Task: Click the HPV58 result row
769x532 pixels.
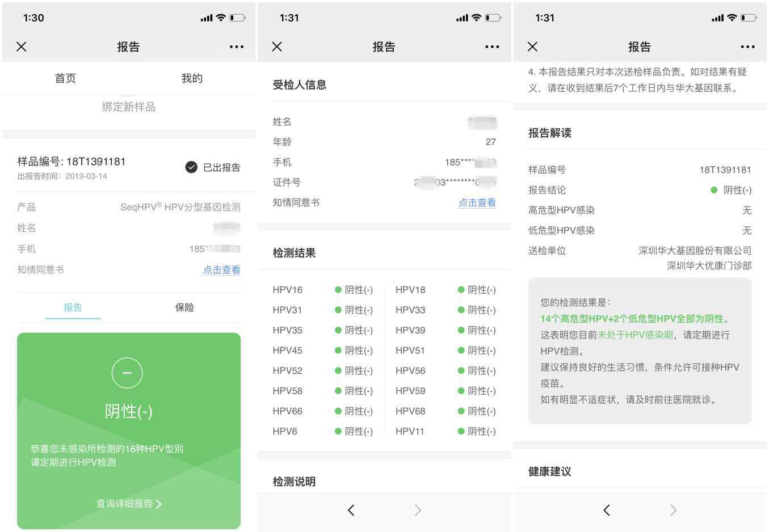Action: click(x=322, y=391)
